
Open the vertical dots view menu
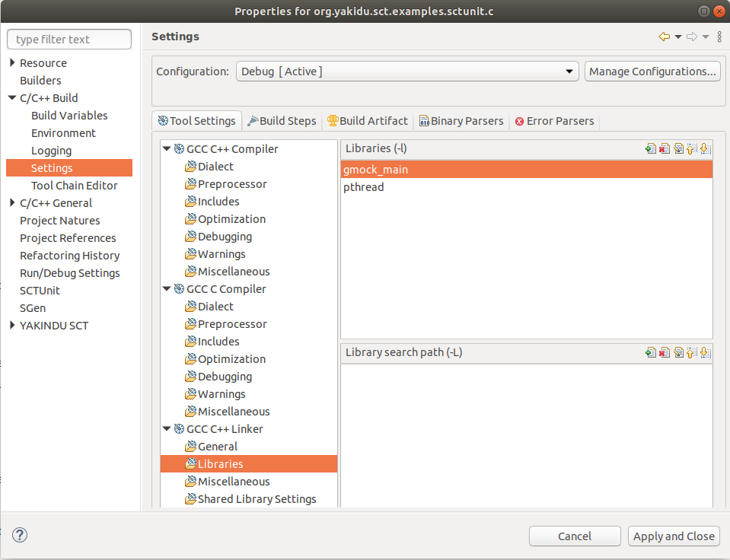coord(719,37)
